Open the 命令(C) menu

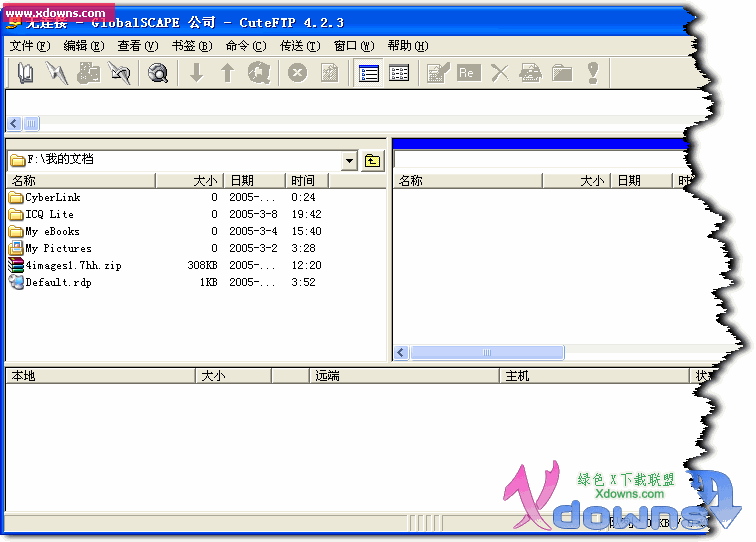tap(246, 46)
